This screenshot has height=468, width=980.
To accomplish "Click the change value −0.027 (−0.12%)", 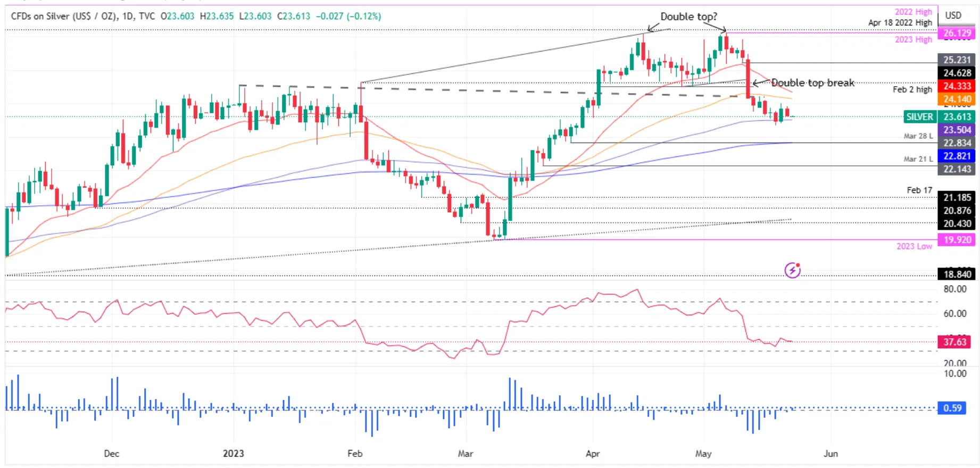I will tap(348, 16).
